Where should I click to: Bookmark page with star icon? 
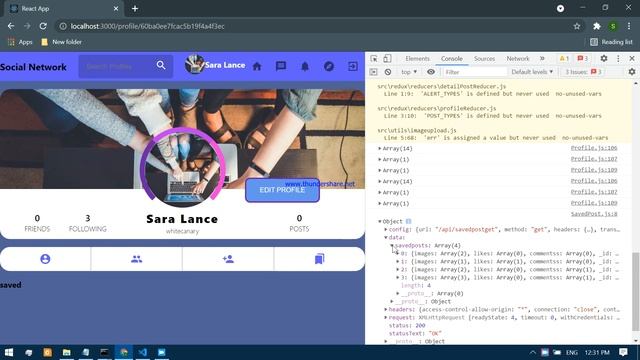pyautogui.click(x=577, y=26)
